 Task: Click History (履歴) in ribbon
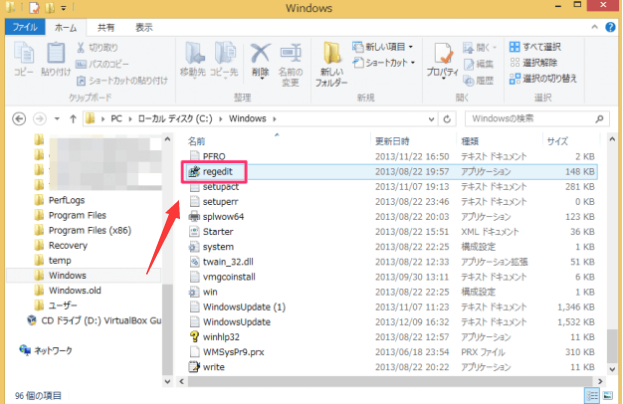point(478,81)
